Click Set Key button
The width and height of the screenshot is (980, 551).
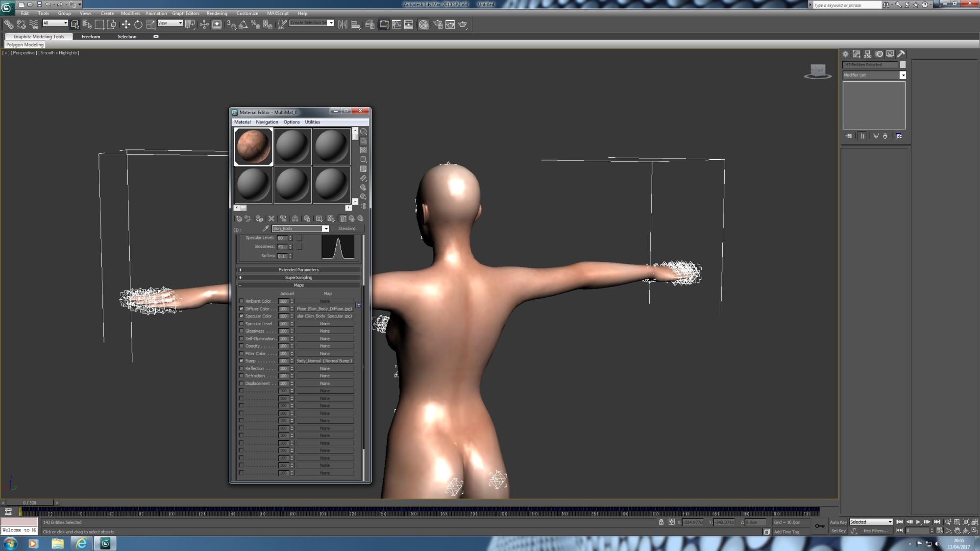[838, 531]
